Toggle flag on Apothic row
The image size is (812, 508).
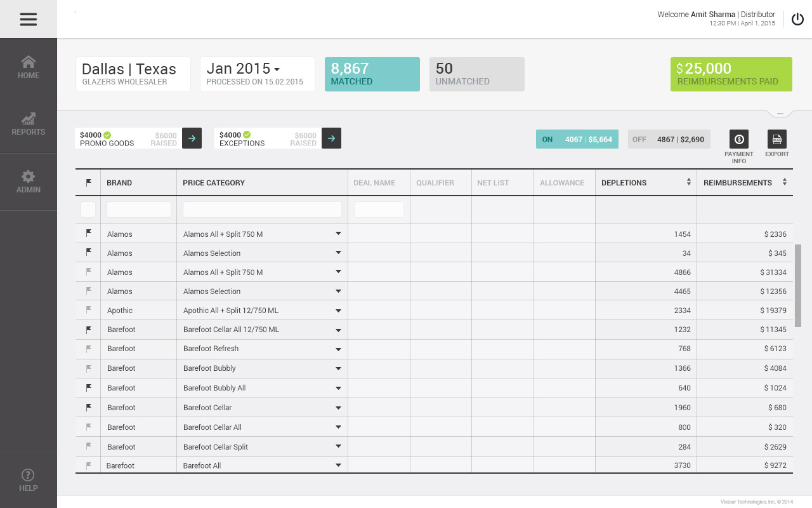pyautogui.click(x=89, y=311)
